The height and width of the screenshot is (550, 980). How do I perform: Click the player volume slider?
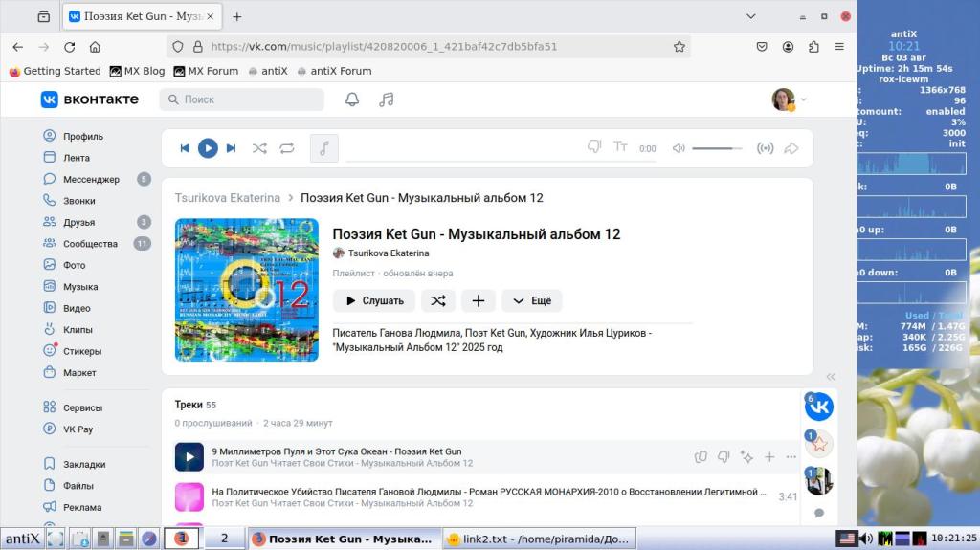[717, 148]
